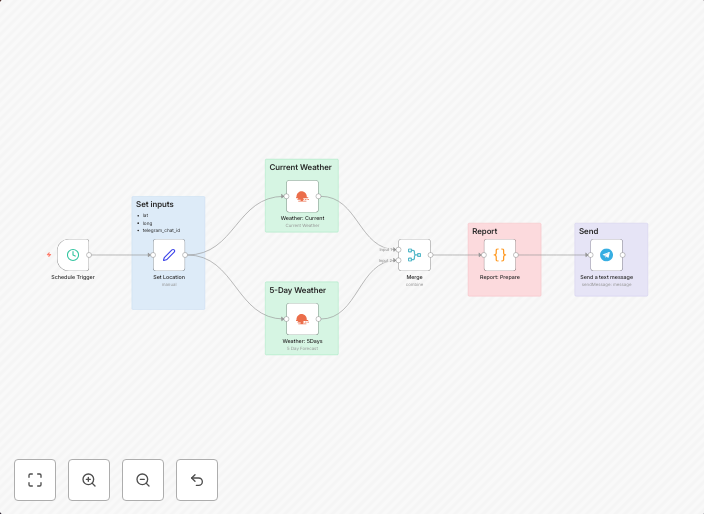The height and width of the screenshot is (514, 704).
Task: Click the Schedule Trigger output connector
Action: click(89, 255)
